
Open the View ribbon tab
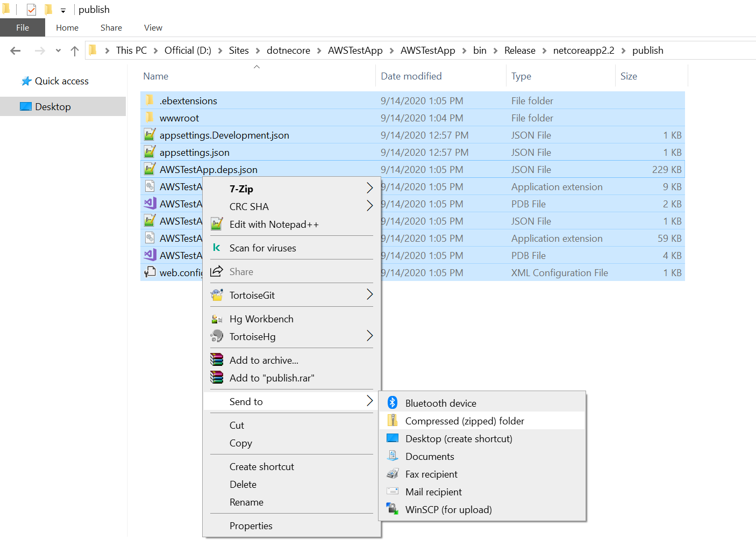[153, 27]
